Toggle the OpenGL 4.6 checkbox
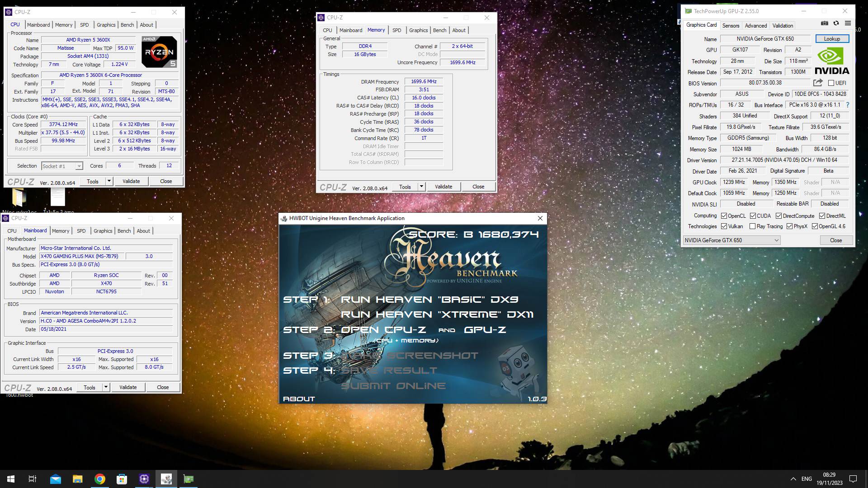This screenshot has width=868, height=488. 815,226
